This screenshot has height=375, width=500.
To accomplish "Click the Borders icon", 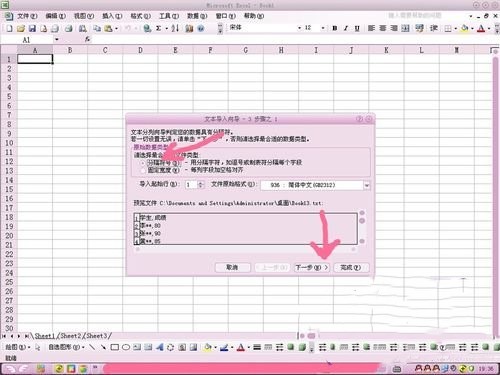I will pos(448,29).
